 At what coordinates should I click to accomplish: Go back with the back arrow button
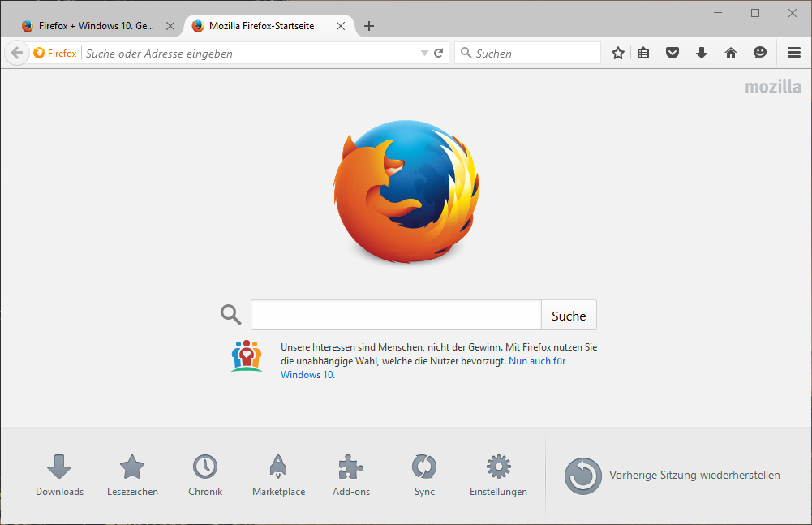tap(16, 53)
